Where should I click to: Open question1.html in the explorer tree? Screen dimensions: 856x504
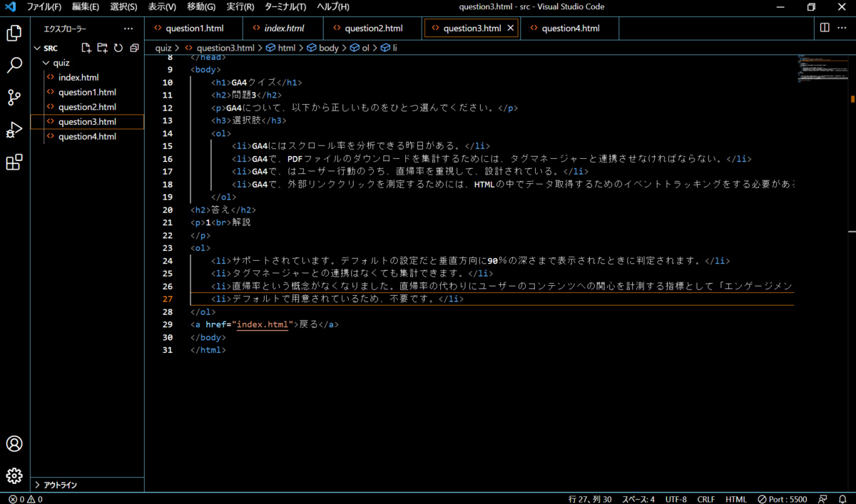point(87,92)
